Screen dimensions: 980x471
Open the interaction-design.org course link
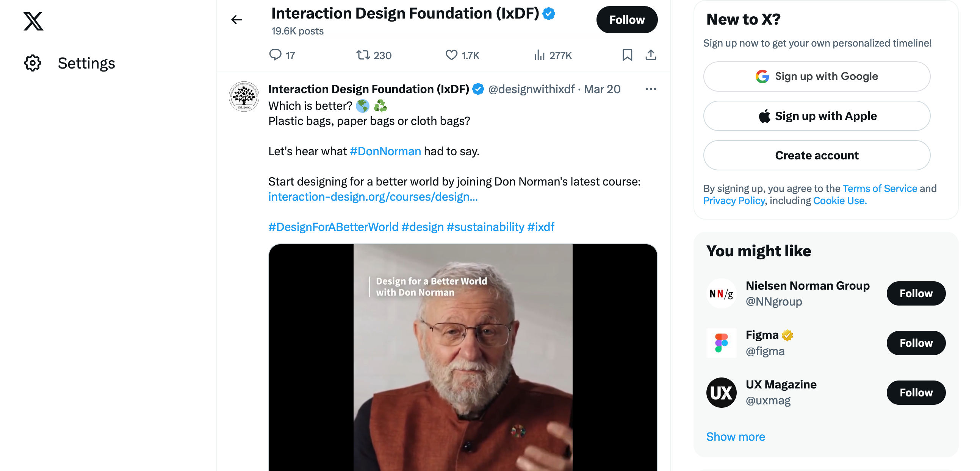pos(373,197)
